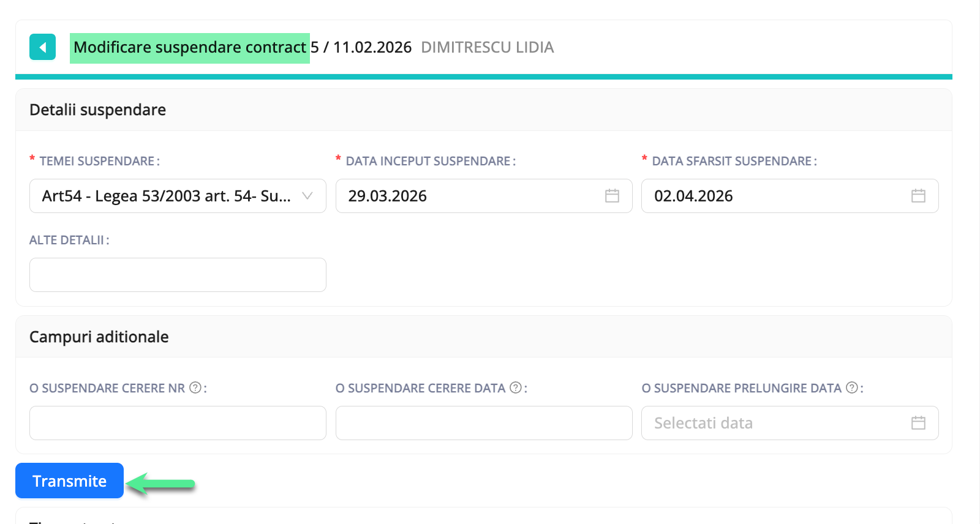The image size is (980, 524).
Task: Click the help icon next to O Suspendare Cerere Nr
Action: [194, 387]
